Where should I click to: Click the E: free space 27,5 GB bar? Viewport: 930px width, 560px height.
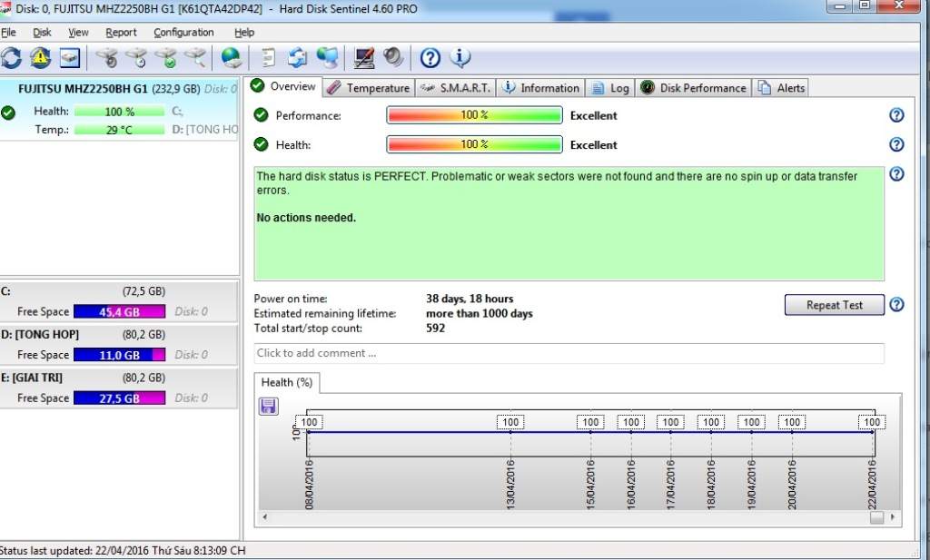click(x=119, y=398)
